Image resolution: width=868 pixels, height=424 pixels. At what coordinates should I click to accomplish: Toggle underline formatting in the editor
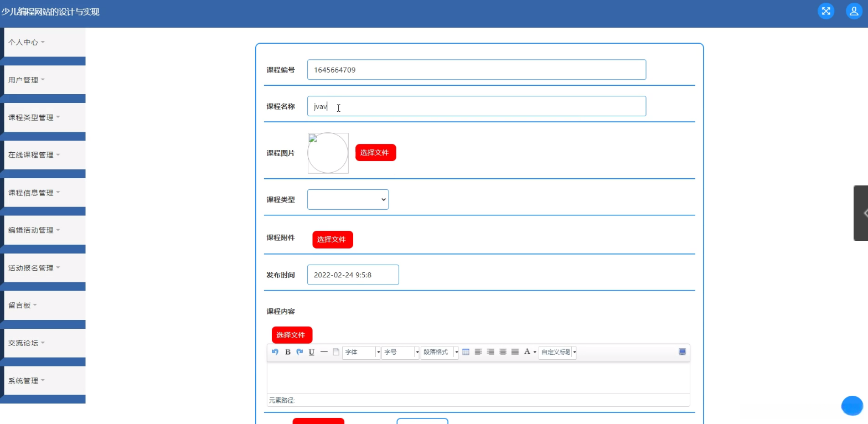pyautogui.click(x=312, y=352)
